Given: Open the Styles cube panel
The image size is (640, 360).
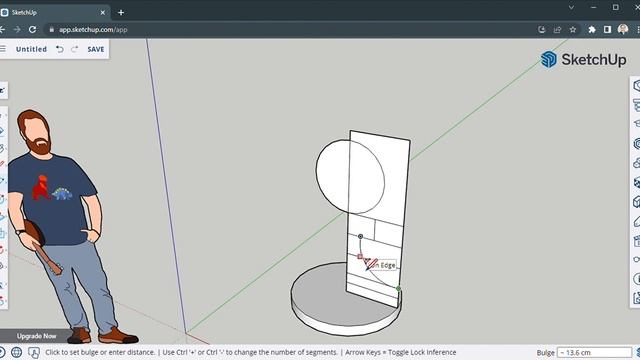Looking at the screenshot, I should pyautogui.click(x=637, y=202).
